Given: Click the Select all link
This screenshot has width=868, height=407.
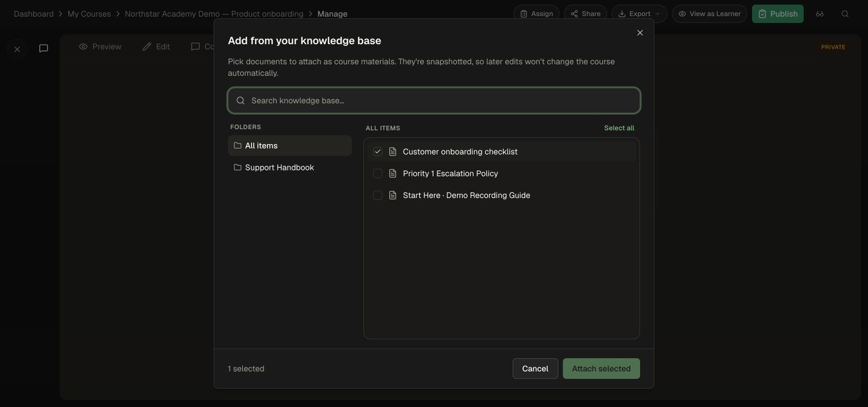Looking at the screenshot, I should [619, 128].
